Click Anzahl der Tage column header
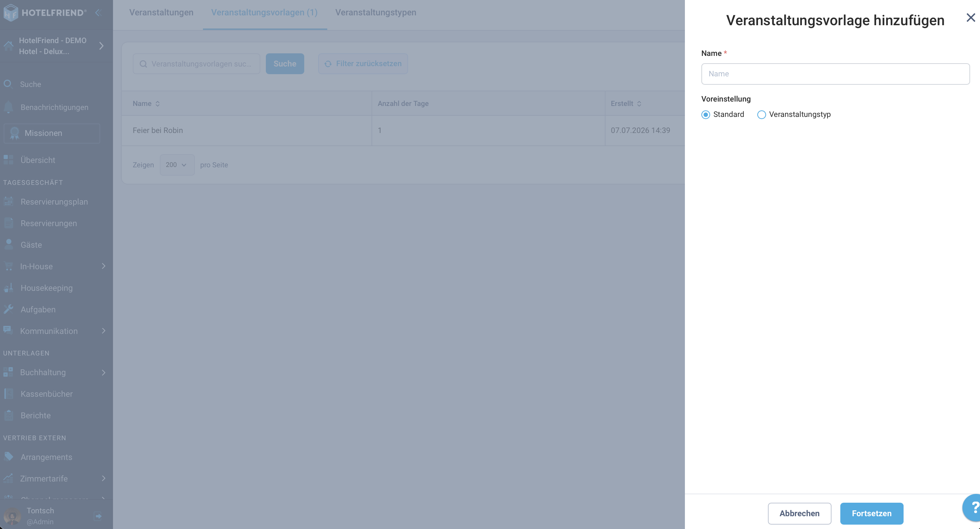The width and height of the screenshot is (980, 529). [403, 103]
